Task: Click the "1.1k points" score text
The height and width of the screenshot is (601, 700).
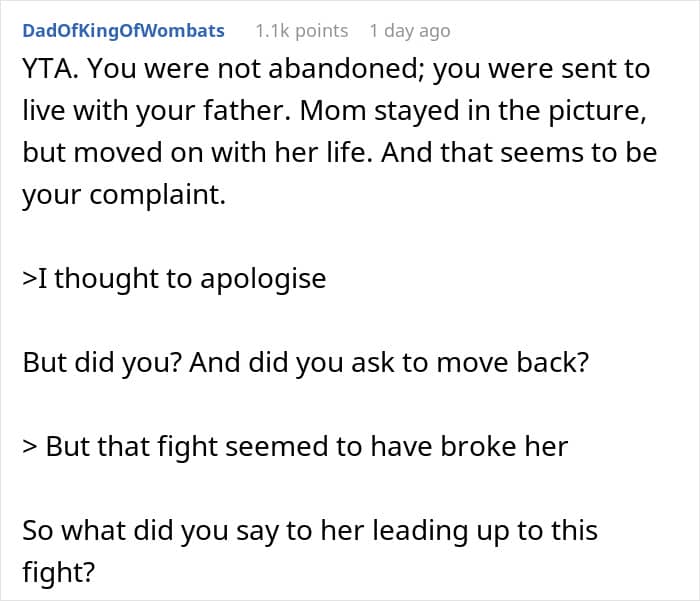Action: (302, 31)
